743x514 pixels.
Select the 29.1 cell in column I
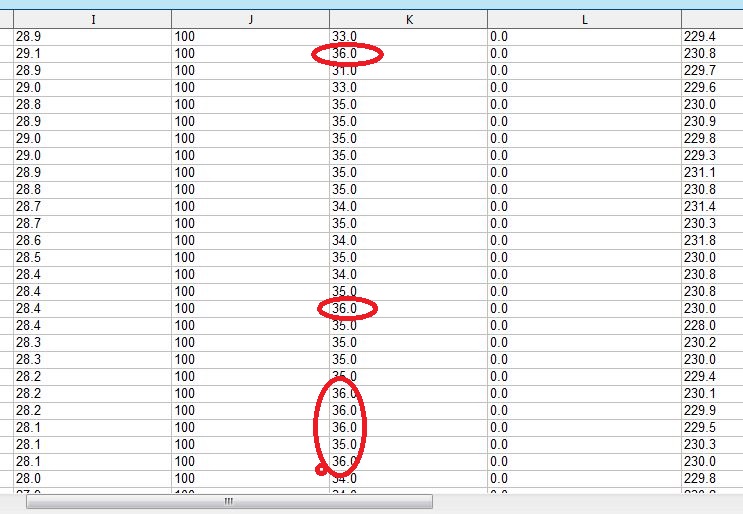(x=92, y=53)
